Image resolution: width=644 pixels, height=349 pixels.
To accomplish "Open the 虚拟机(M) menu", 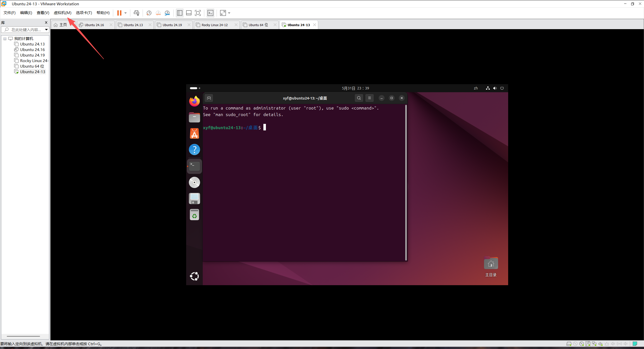I will pyautogui.click(x=63, y=13).
